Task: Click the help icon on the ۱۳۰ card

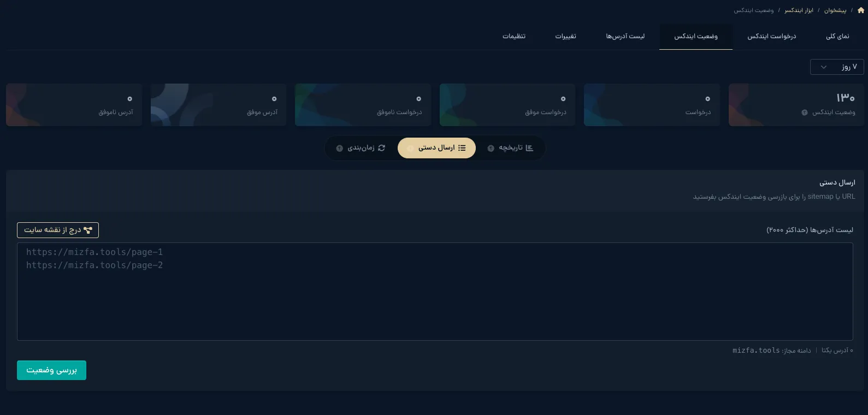Action: tap(805, 112)
